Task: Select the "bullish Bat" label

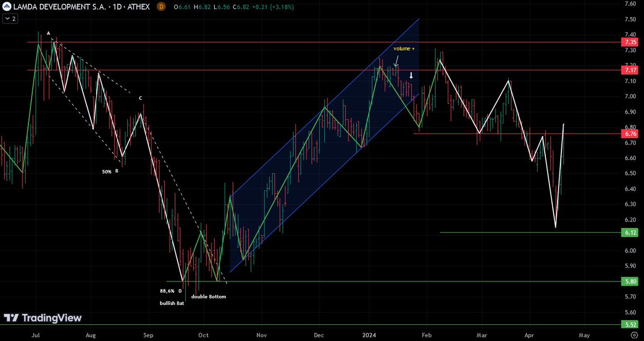Action: (x=171, y=303)
